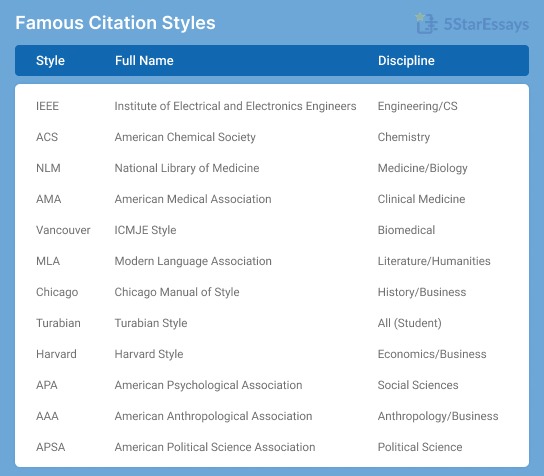This screenshot has height=476, width=544.
Task: Click the 'Engineering/CS' discipline cell
Action: (417, 106)
